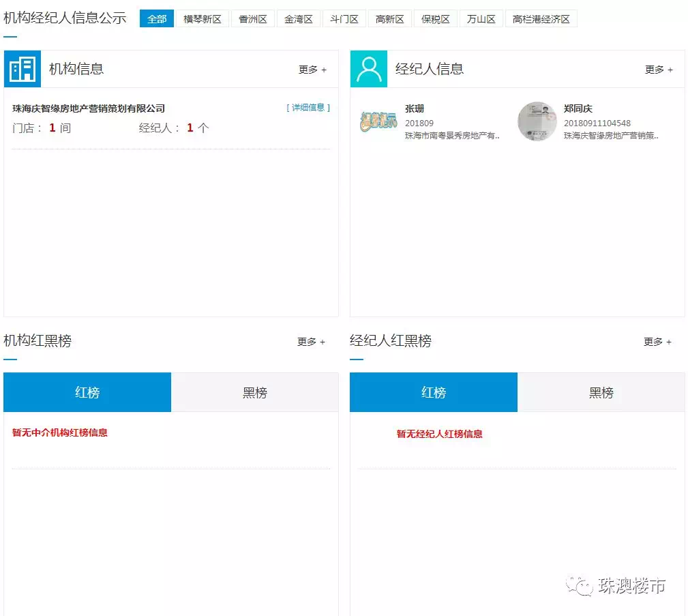Open 郑同庆's profile photo
This screenshot has width=688, height=616.
tap(537, 121)
